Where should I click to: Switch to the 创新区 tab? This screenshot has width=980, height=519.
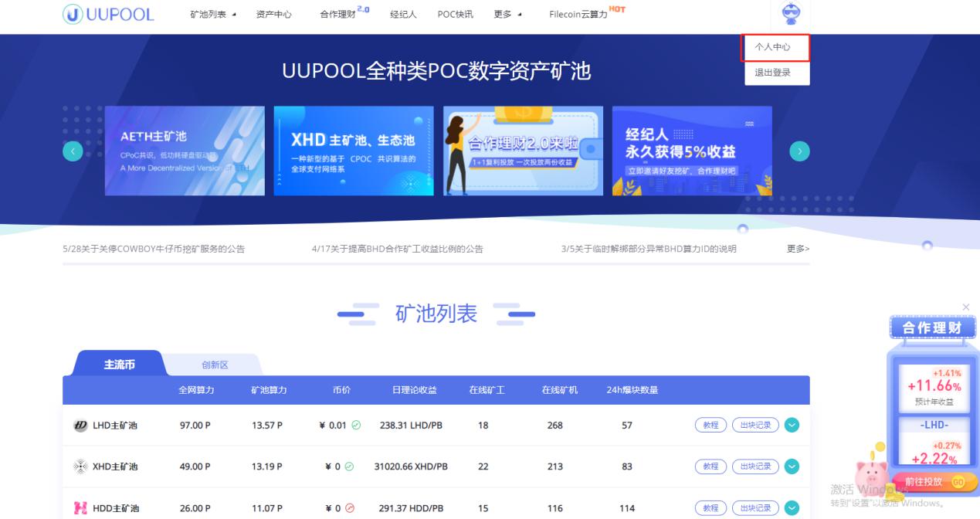coord(215,365)
